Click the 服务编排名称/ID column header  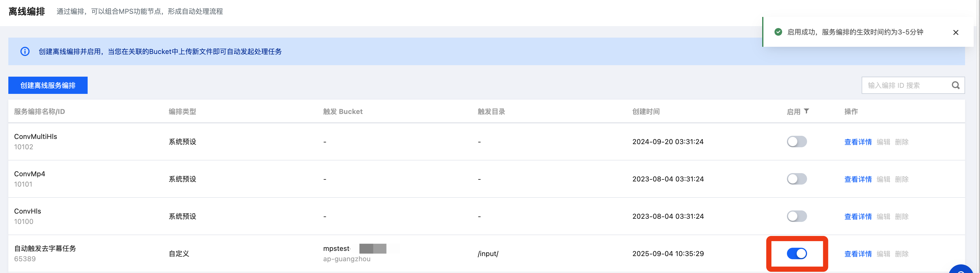point(40,111)
